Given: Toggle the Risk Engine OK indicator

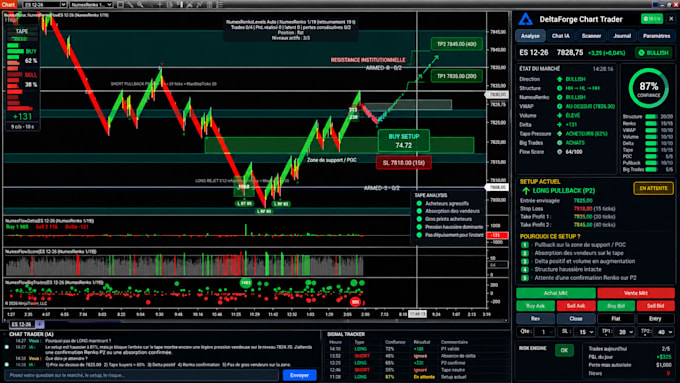Looking at the screenshot, I should pos(564,350).
